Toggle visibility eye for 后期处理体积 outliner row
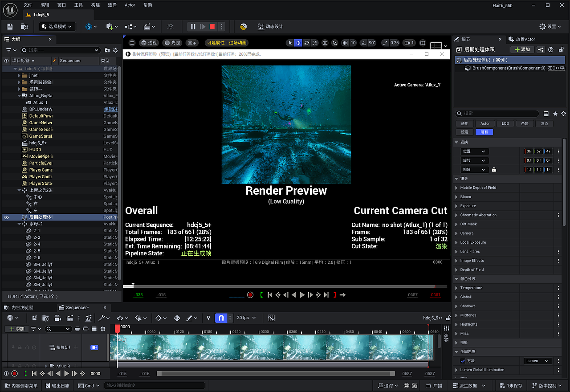Screen dimensions: 570x392 pos(6,217)
